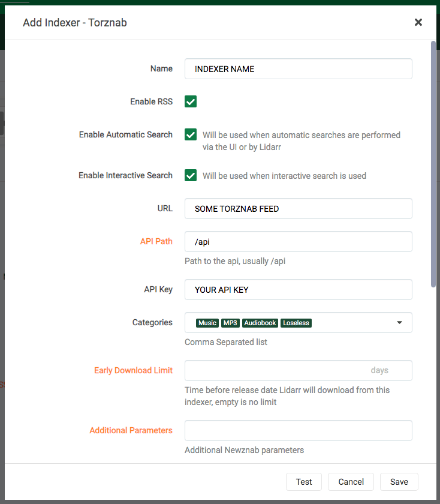Click into the API Key field
440x504 pixels.
[298, 290]
